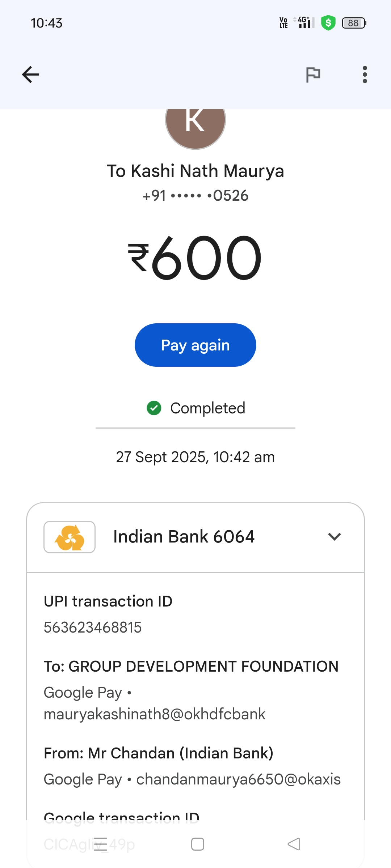Open the three-dot overflow menu
This screenshot has width=391, height=868.
point(365,75)
